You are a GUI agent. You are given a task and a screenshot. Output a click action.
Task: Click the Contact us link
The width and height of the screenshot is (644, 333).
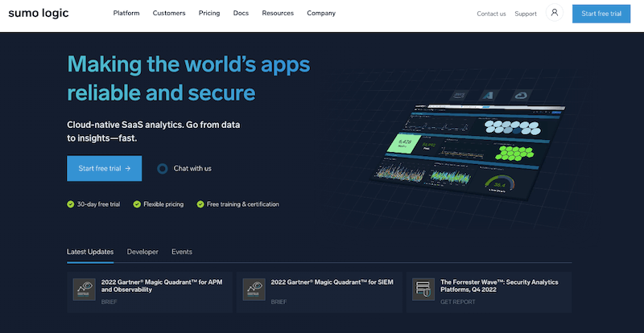point(491,14)
